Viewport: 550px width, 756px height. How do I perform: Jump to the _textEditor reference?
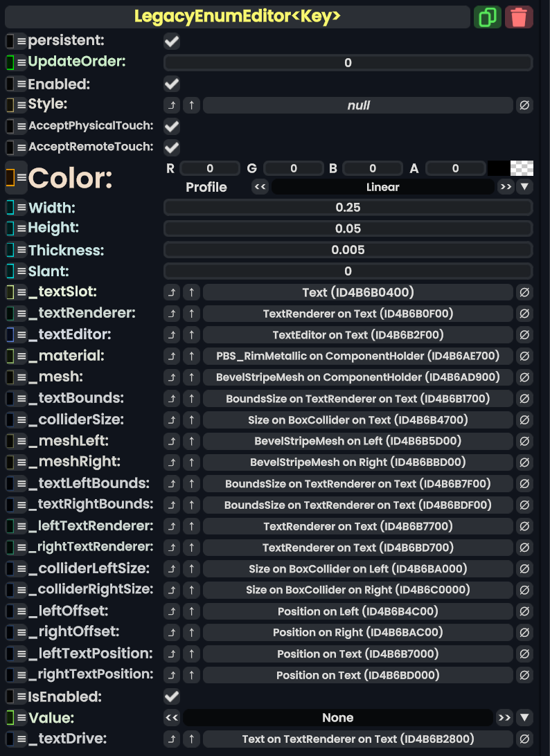click(x=171, y=334)
